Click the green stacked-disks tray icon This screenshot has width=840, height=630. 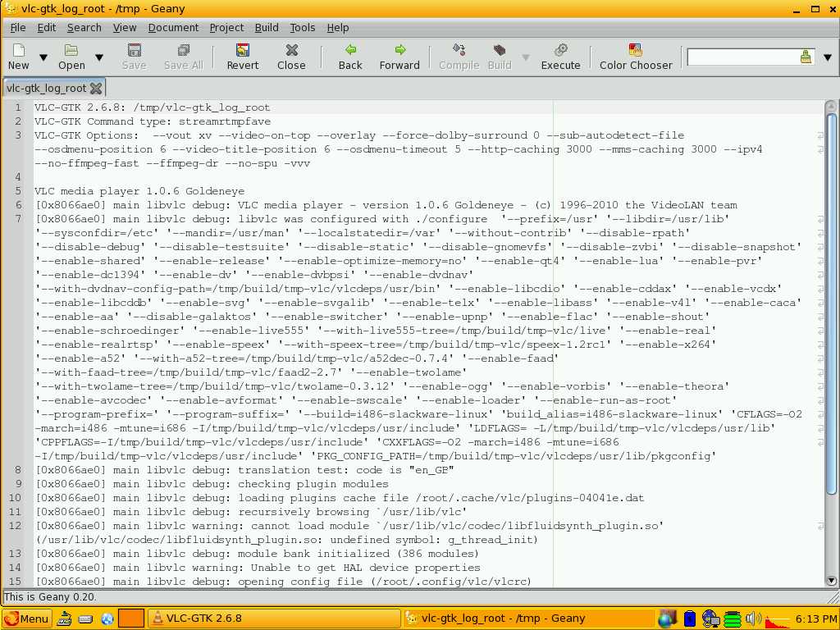click(733, 619)
